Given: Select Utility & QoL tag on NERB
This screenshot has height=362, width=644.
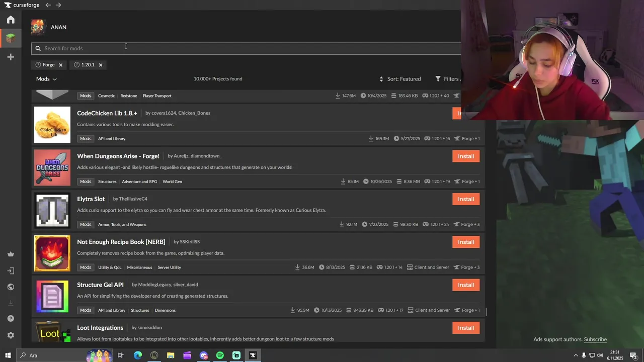Looking at the screenshot, I should 110,267.
